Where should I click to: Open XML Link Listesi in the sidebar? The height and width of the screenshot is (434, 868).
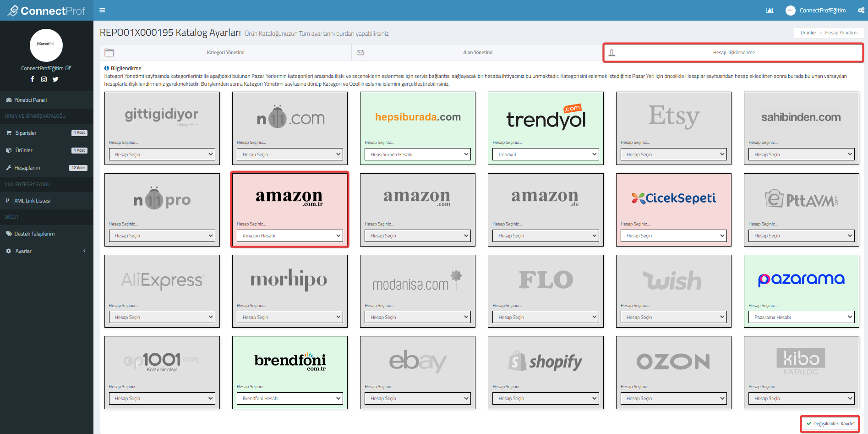point(47,201)
